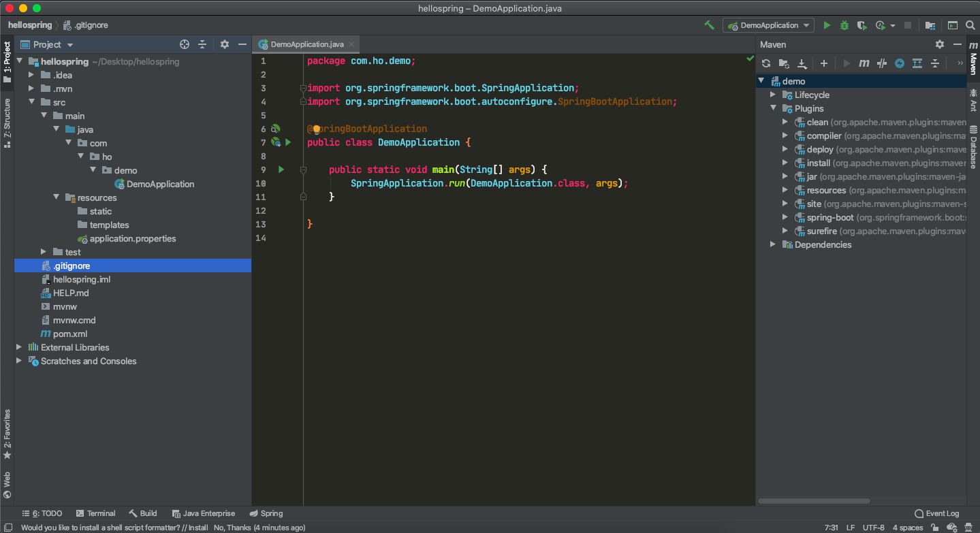Run DemoApplication with Coverage icon

click(x=862, y=25)
